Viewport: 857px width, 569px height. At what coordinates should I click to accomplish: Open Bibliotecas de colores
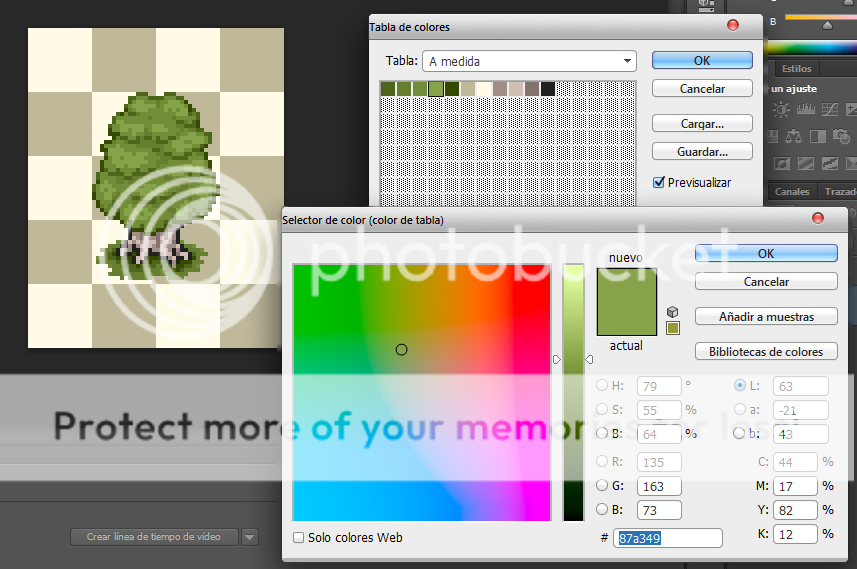[x=766, y=352]
